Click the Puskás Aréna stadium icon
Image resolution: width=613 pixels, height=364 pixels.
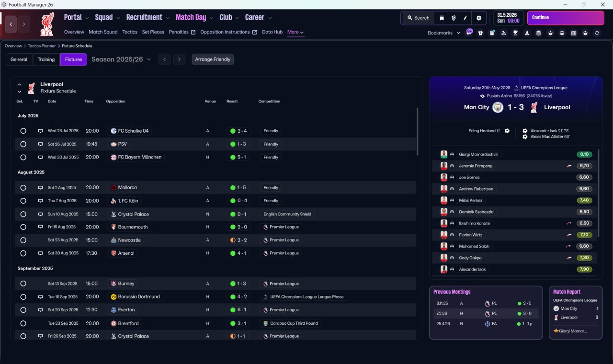[x=482, y=96]
